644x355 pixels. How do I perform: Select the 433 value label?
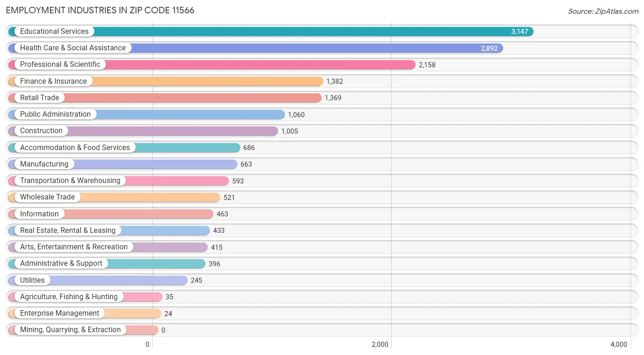[218, 231]
